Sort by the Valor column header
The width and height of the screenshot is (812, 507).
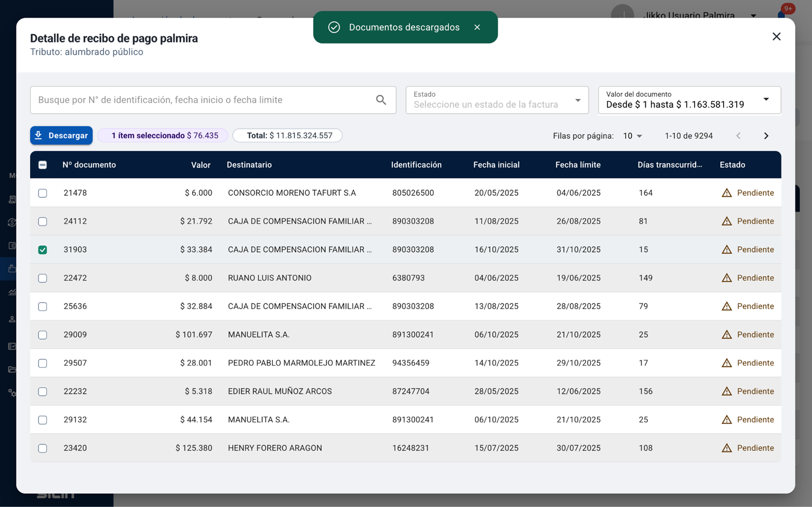pyautogui.click(x=200, y=165)
